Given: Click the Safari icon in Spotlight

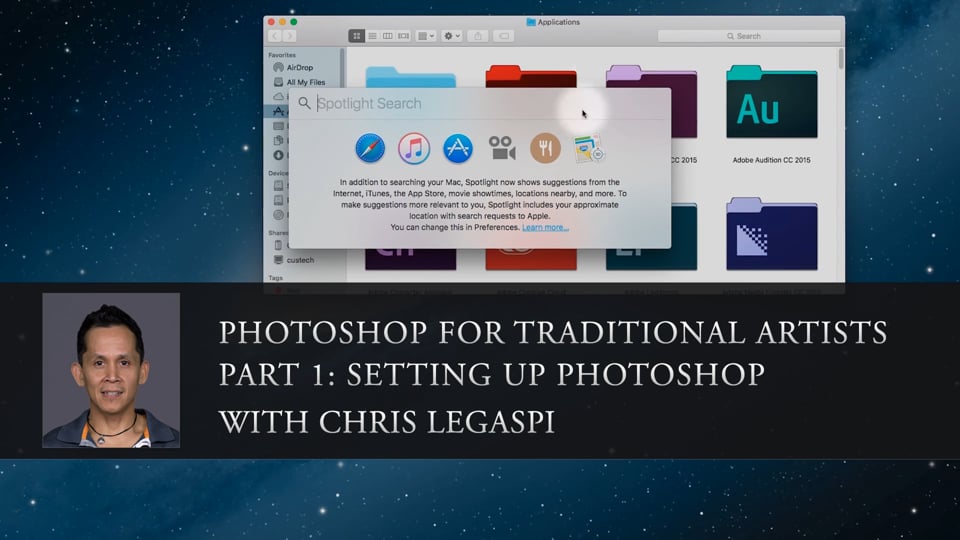Looking at the screenshot, I should (370, 148).
